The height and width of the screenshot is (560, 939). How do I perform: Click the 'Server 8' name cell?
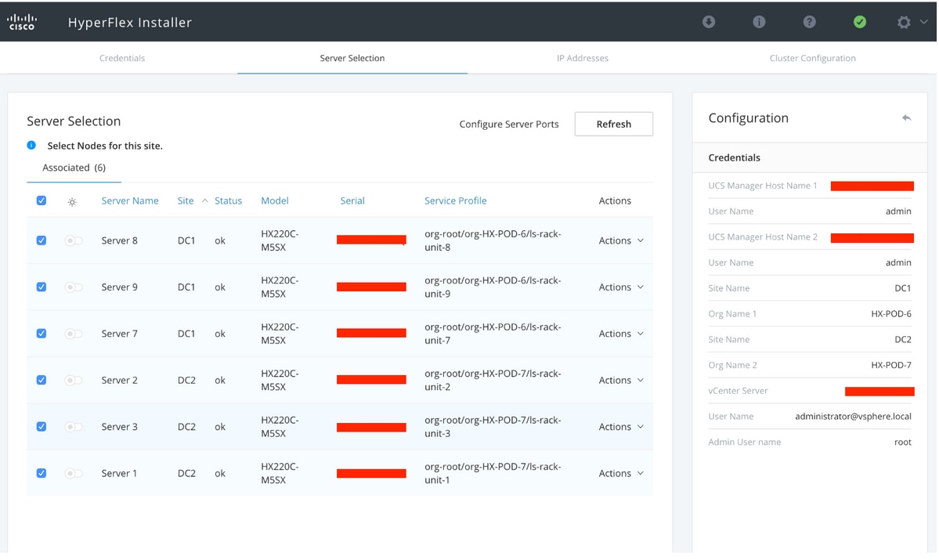point(119,240)
